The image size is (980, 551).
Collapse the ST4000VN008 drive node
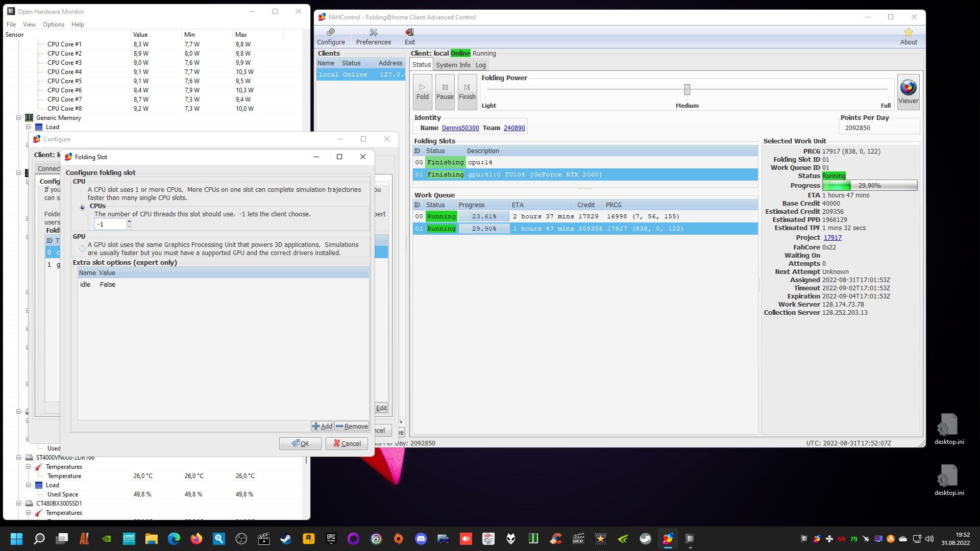pos(19,458)
